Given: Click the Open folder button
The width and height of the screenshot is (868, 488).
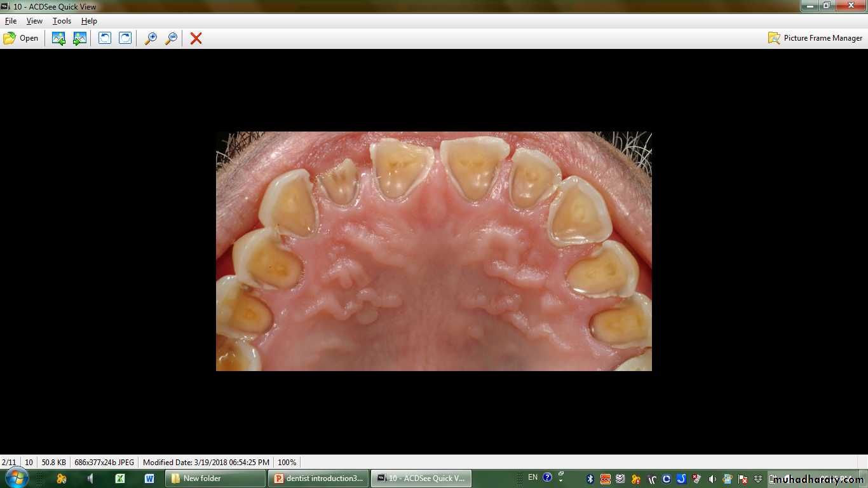Looking at the screenshot, I should (x=21, y=38).
